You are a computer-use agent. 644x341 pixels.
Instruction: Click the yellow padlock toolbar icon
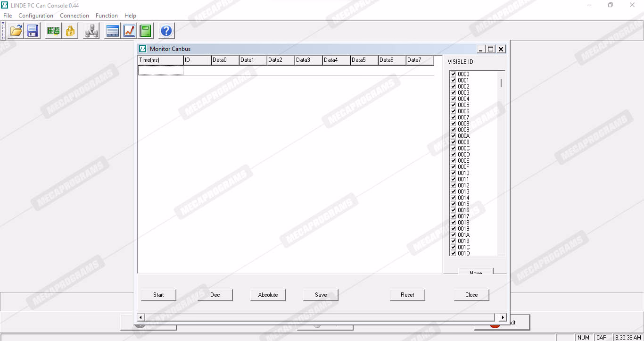coord(70,31)
